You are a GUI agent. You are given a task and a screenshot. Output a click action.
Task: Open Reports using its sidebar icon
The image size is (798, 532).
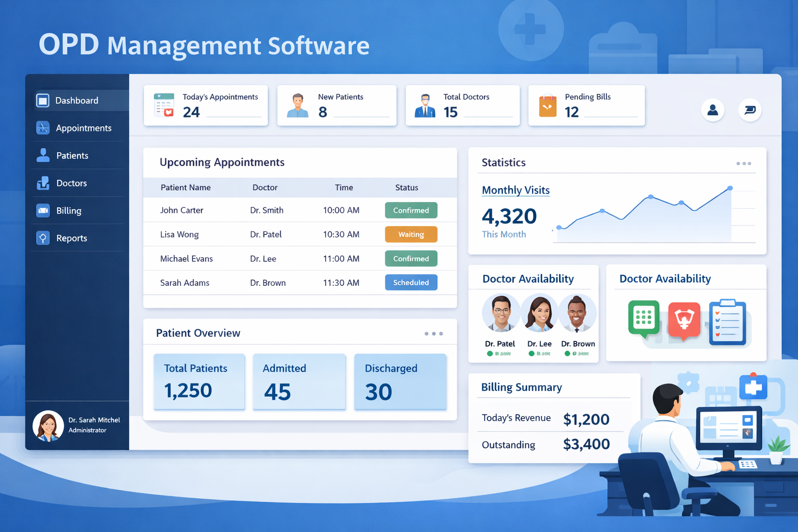coord(43,238)
